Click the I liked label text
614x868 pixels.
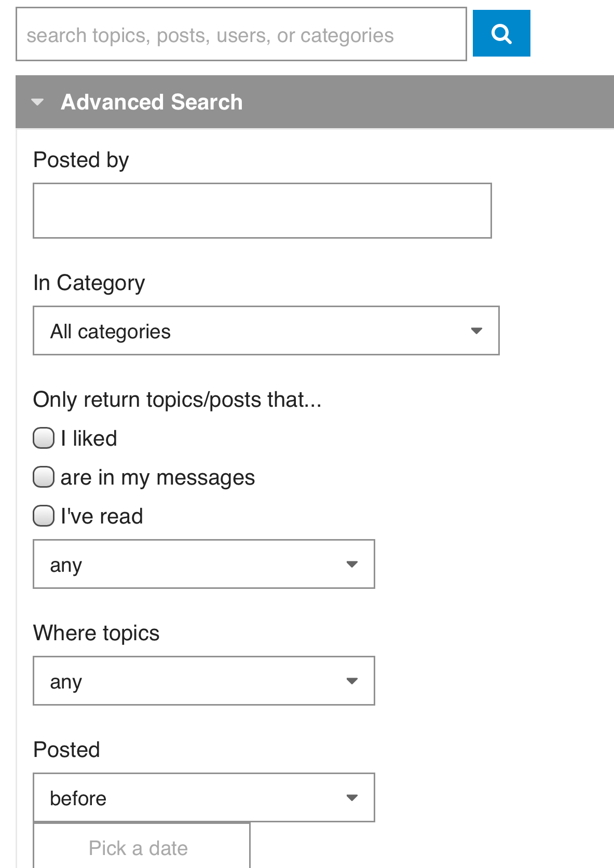(x=89, y=439)
